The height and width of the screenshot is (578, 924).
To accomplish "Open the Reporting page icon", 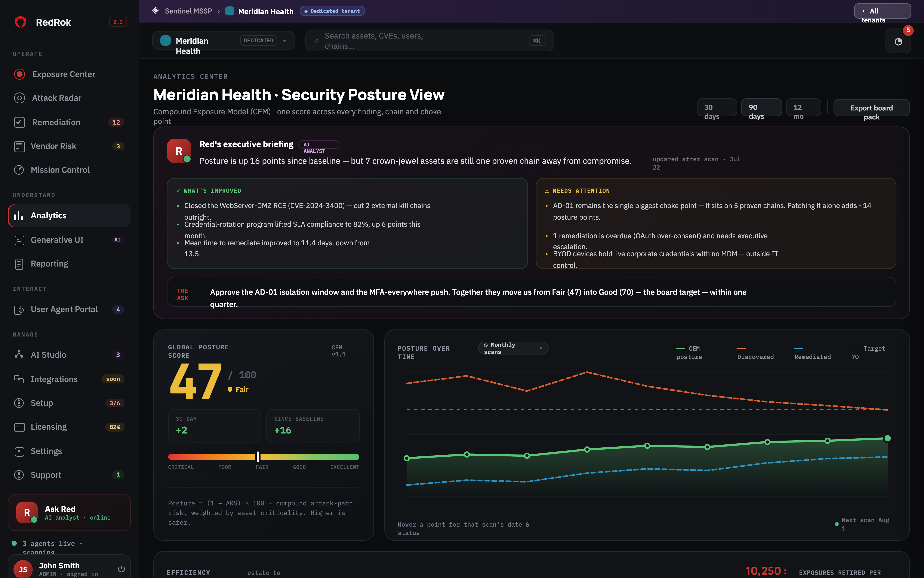I will coord(19,264).
